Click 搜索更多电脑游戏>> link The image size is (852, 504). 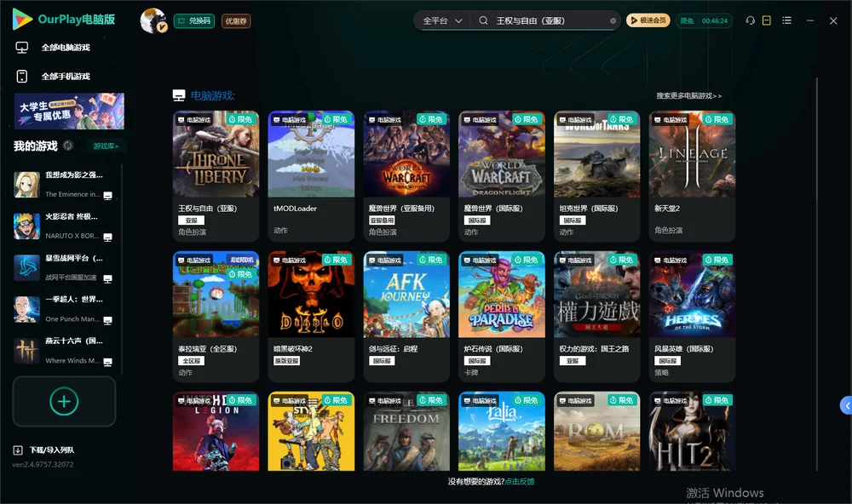(688, 96)
